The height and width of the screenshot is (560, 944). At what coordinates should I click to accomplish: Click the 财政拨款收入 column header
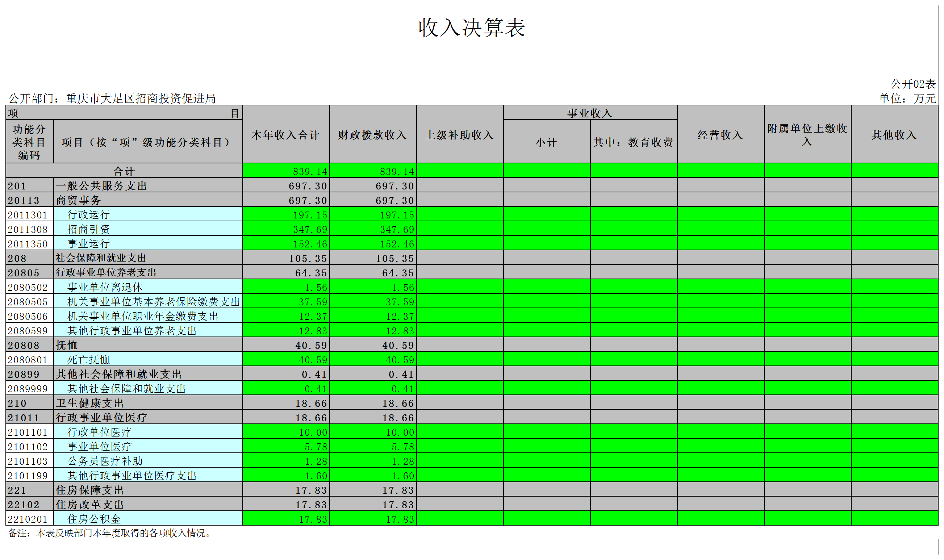coord(372,135)
